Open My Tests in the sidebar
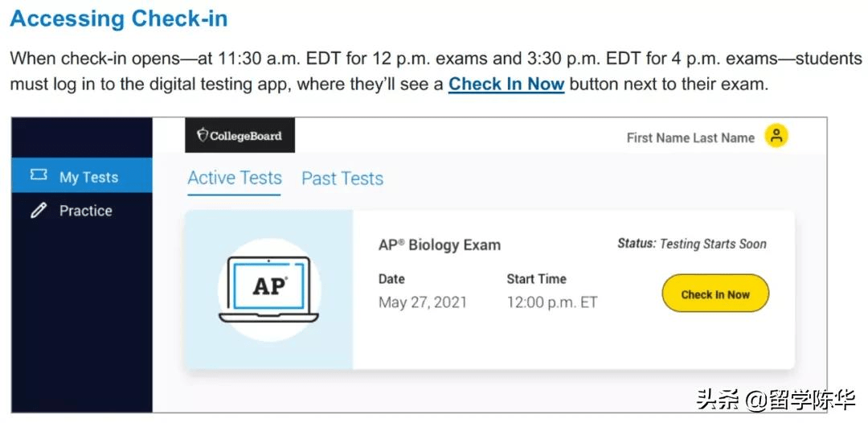 pyautogui.click(x=82, y=176)
